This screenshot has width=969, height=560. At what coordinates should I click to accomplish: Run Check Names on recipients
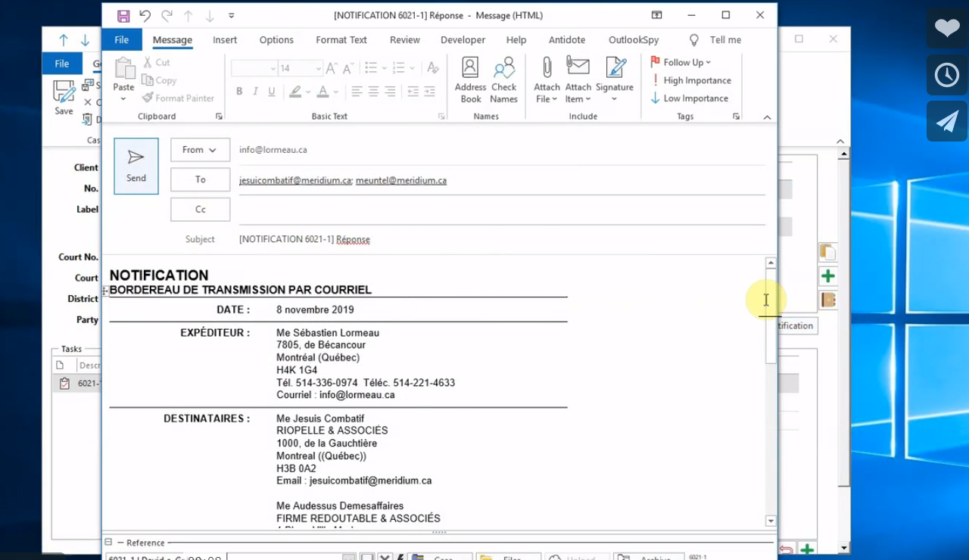[503, 80]
